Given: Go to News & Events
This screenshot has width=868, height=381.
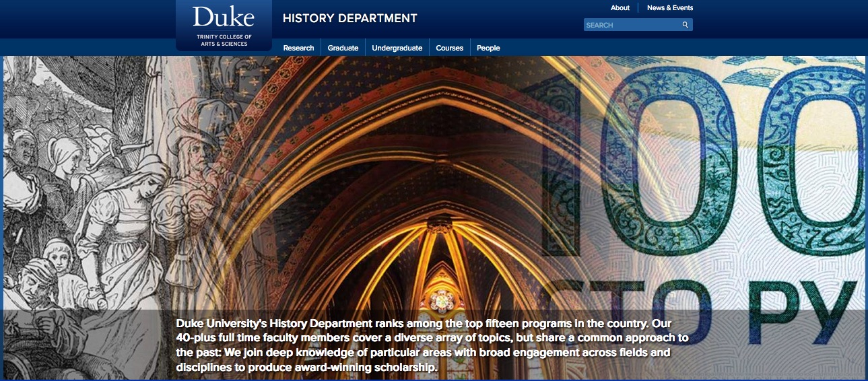Looking at the screenshot, I should 669,8.
